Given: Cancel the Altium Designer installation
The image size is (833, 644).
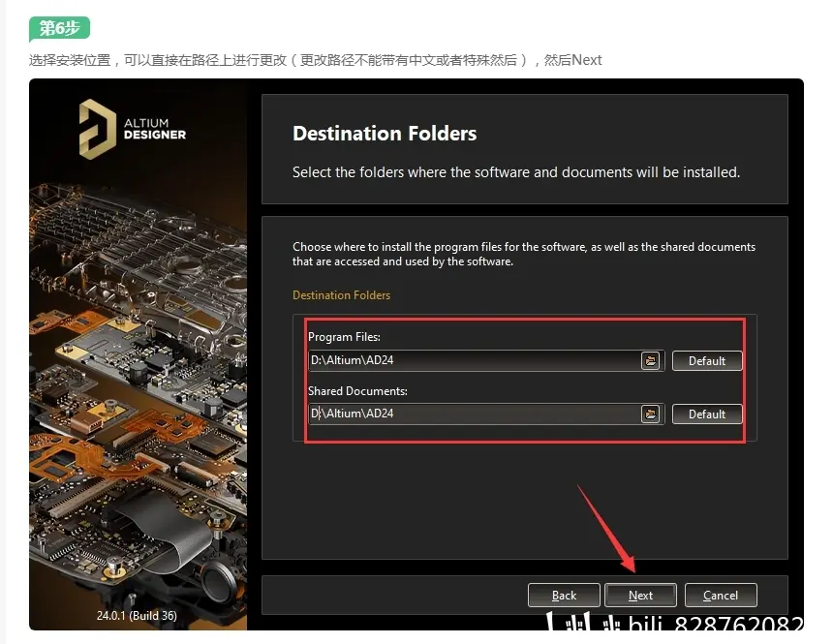Looking at the screenshot, I should [721, 596].
